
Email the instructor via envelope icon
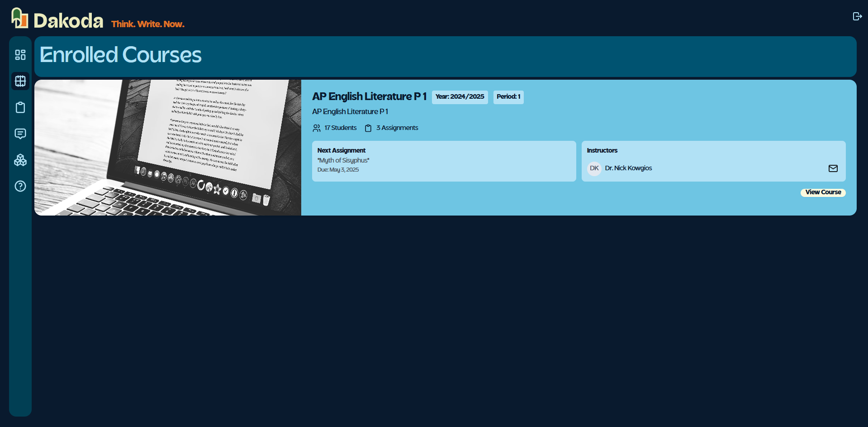point(833,168)
